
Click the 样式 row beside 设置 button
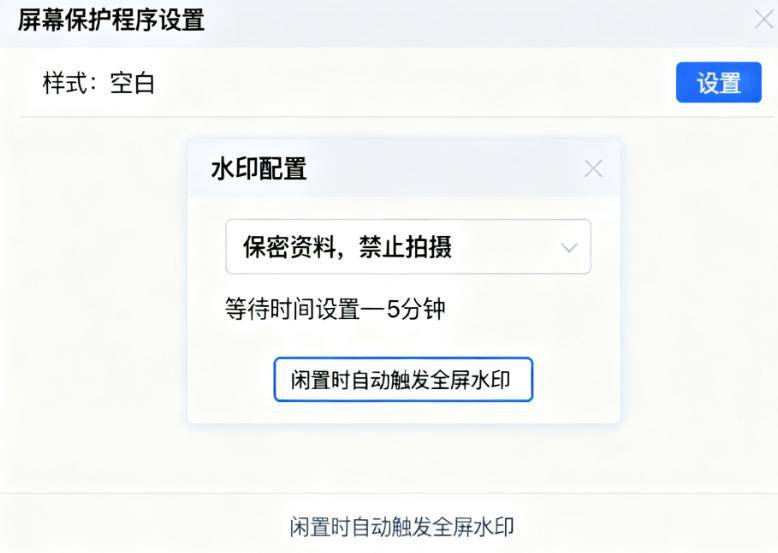[x=400, y=83]
